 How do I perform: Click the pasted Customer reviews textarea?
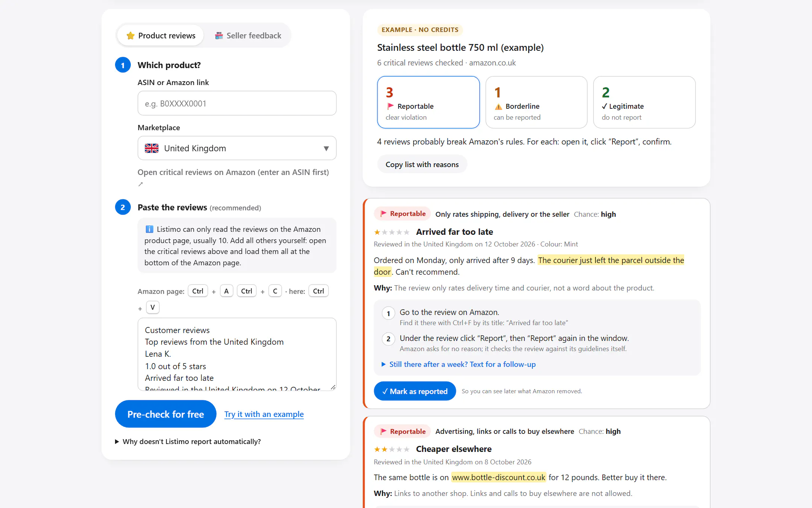237,354
